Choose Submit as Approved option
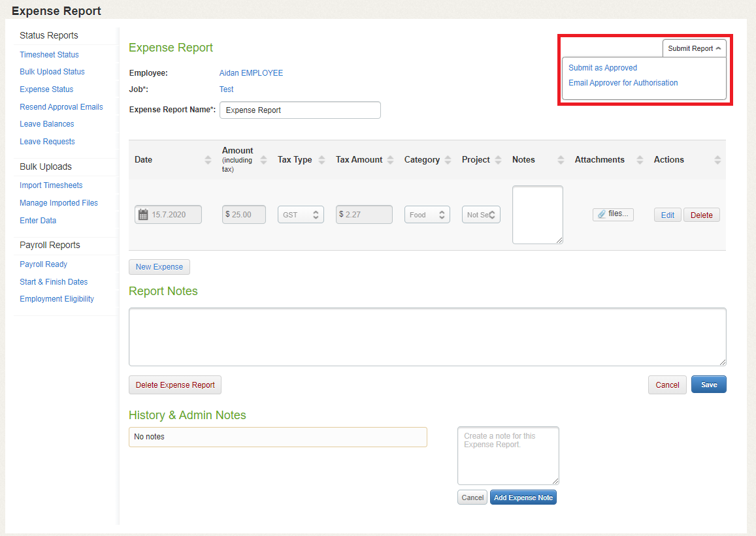Viewport: 756px width, 536px height. [602, 68]
